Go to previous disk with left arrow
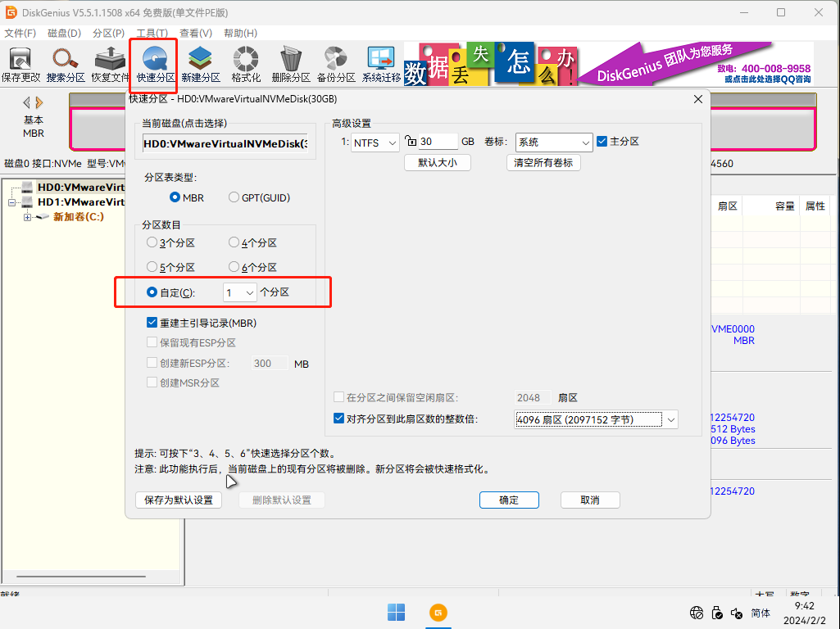This screenshot has height=629, width=840. click(27, 102)
